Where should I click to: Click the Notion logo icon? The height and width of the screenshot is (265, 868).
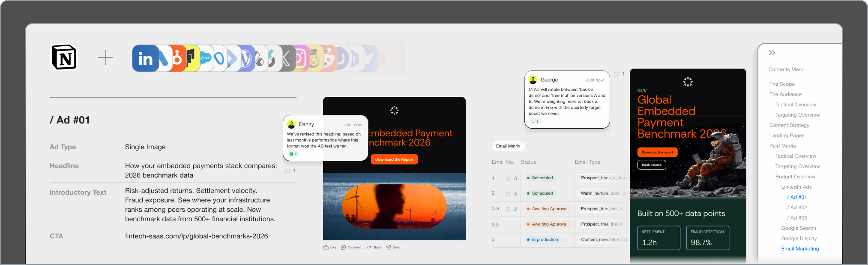(64, 57)
